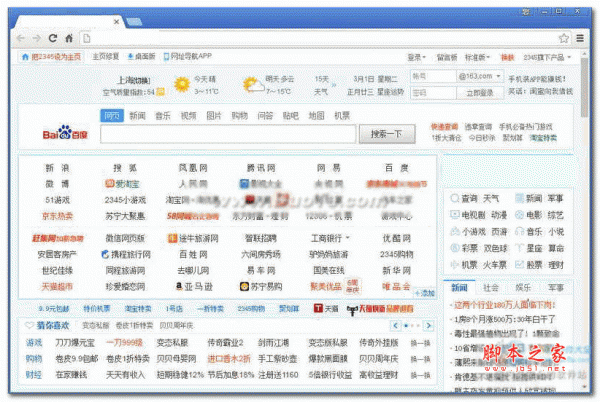
Task: Click the browser forward arrow
Action: coord(37,38)
